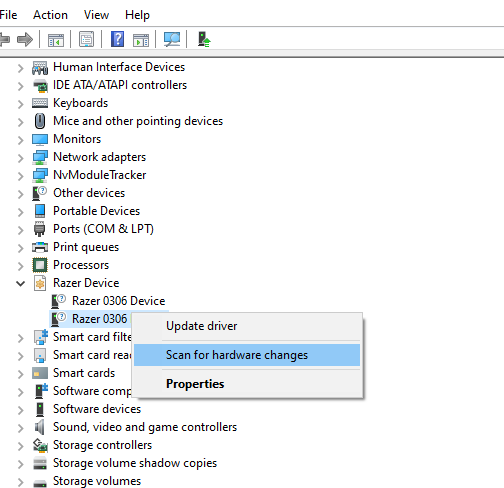Screen dimensions: 504x488
Task: Click the Properties sheet toolbar icon
Action: tap(86, 39)
